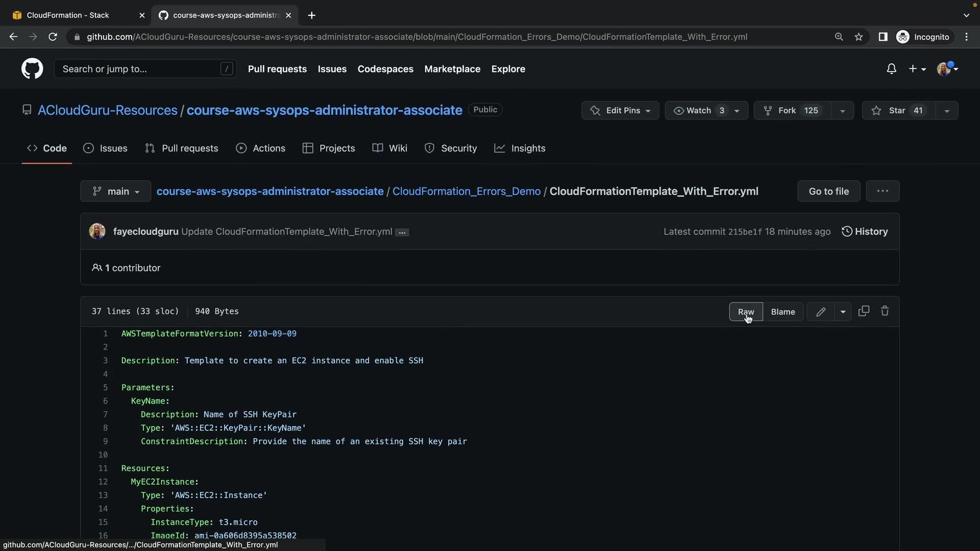Click the GitHub Octocat logo
980x551 pixels.
pos(32,69)
